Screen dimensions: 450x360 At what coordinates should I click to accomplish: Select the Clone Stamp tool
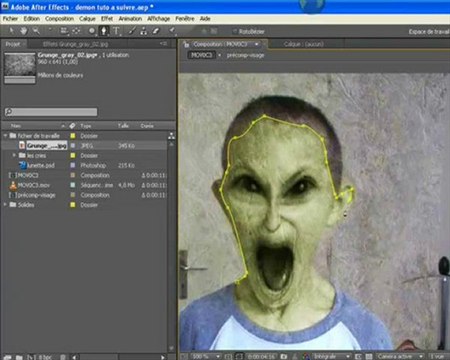[144, 31]
